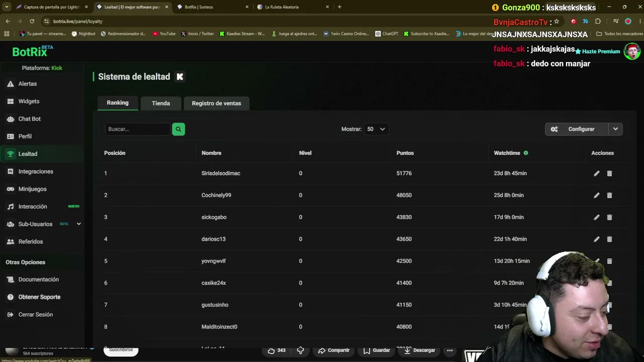Open the ChatGPT bookmark

(x=387, y=34)
